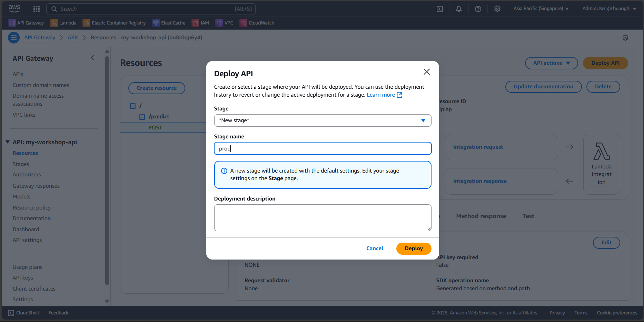Open API Gateway favorite shortcut
Viewport: 644px width, 322px height.
[26, 23]
